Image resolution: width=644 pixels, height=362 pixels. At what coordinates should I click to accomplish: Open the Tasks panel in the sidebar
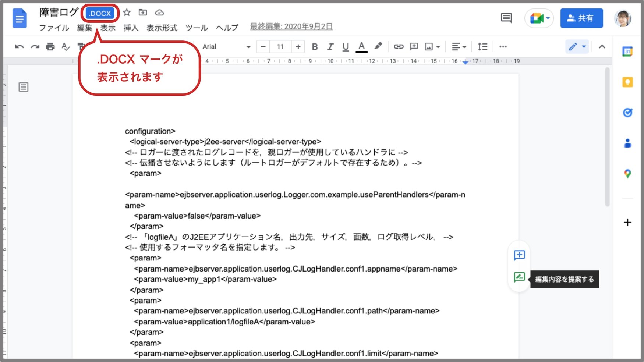click(x=627, y=113)
